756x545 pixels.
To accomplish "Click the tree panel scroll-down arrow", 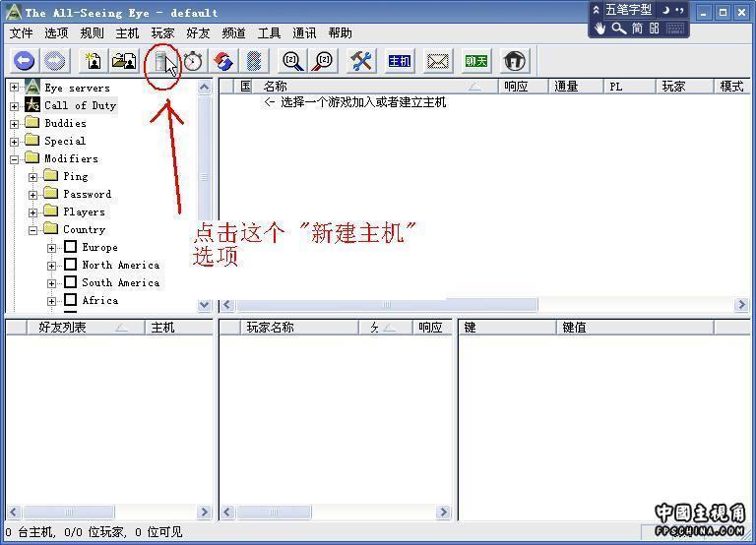I will 205,305.
